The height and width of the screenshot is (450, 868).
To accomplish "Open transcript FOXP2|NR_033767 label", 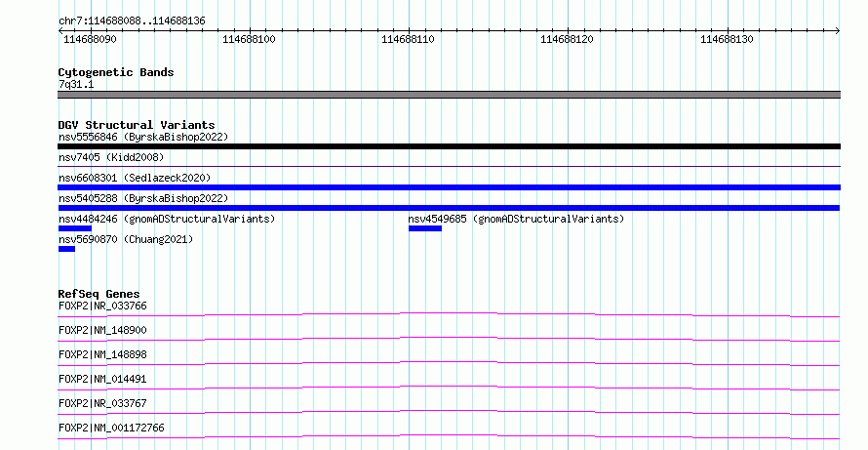I will click(x=102, y=403).
